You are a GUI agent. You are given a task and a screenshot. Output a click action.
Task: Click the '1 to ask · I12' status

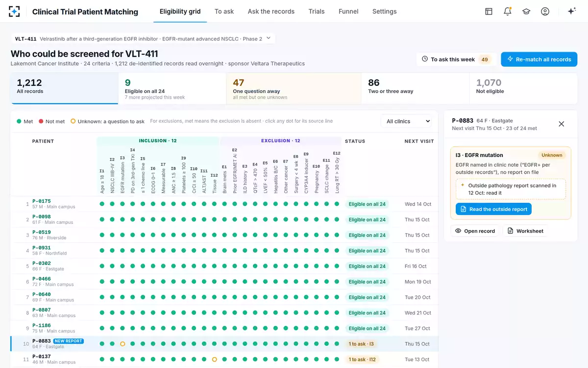(x=362, y=360)
